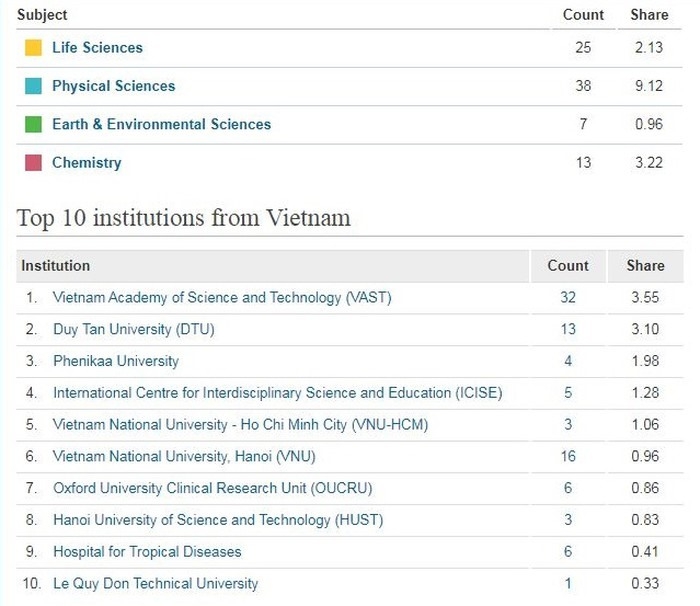Click the blue Physical Sciences color swatch
This screenshot has width=700, height=606.
pyautogui.click(x=33, y=86)
